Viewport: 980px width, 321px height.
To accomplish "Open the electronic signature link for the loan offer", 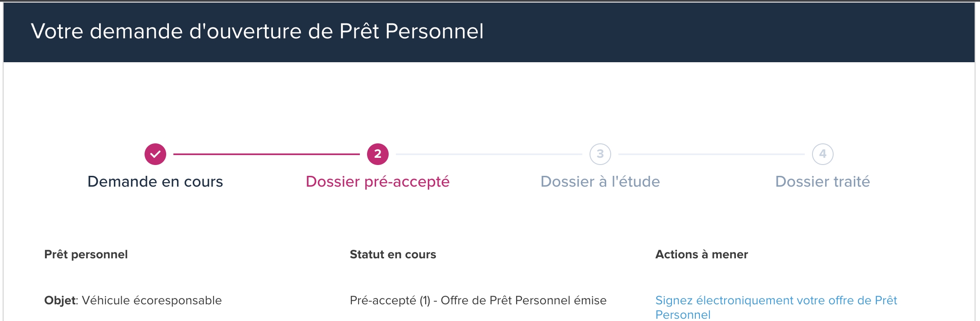I will tap(776, 301).
